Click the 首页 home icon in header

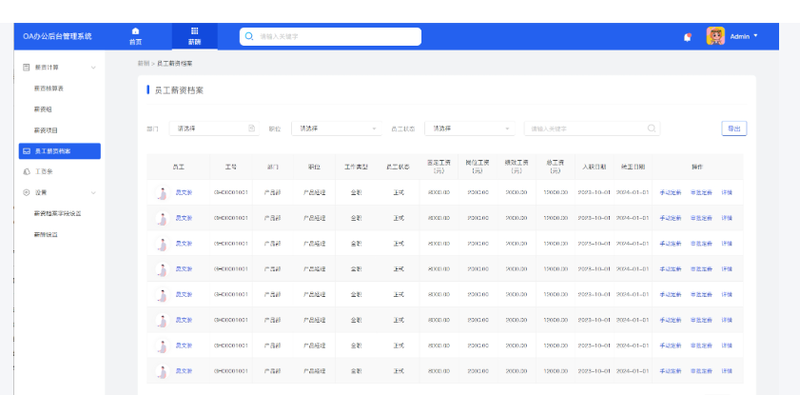135,31
